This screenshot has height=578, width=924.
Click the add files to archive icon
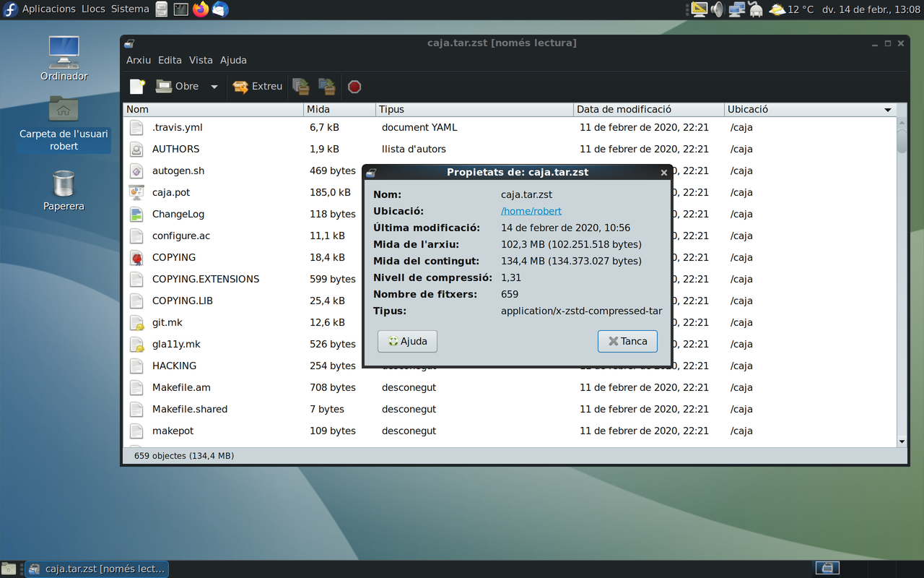click(x=301, y=87)
